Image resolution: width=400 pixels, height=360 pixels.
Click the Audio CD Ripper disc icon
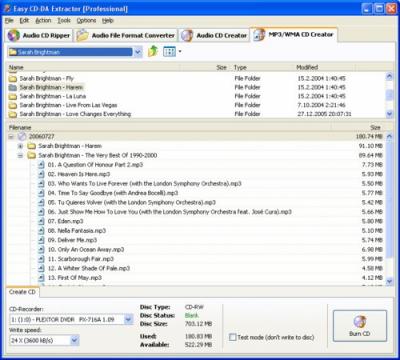pos(14,35)
